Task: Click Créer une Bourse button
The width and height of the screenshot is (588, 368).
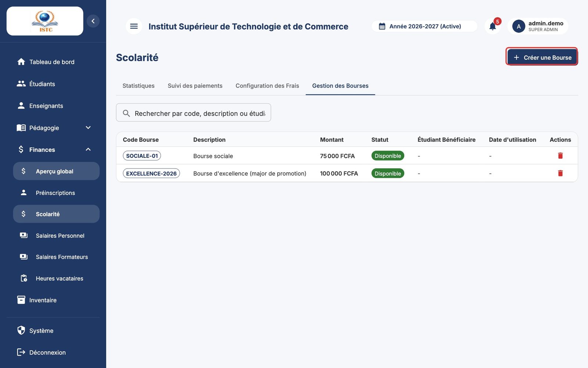Action: 542,57
